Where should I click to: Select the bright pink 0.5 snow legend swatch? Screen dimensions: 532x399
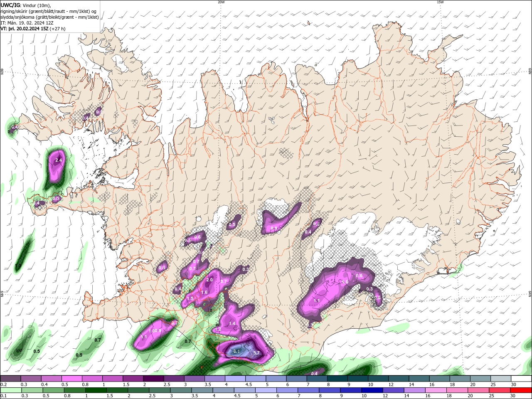tap(71, 379)
